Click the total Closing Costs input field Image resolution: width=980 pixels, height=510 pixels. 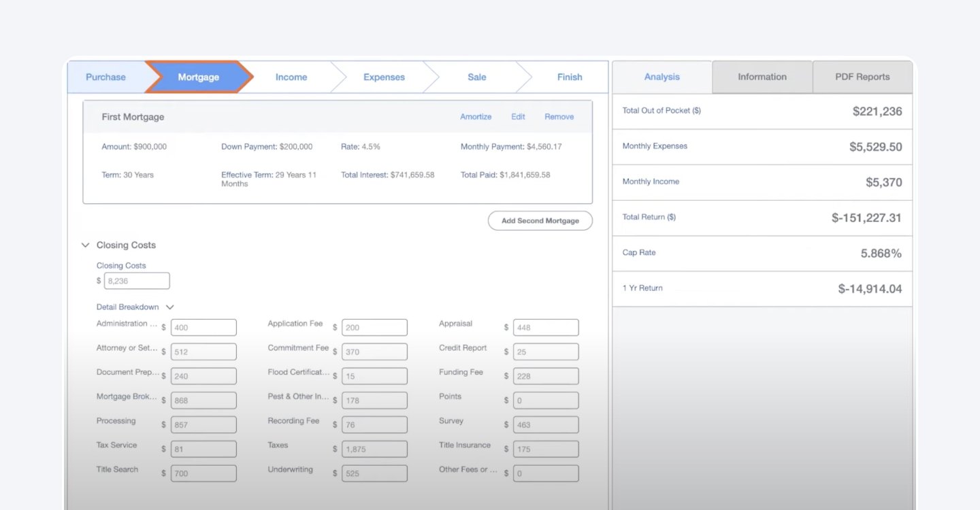click(x=136, y=280)
